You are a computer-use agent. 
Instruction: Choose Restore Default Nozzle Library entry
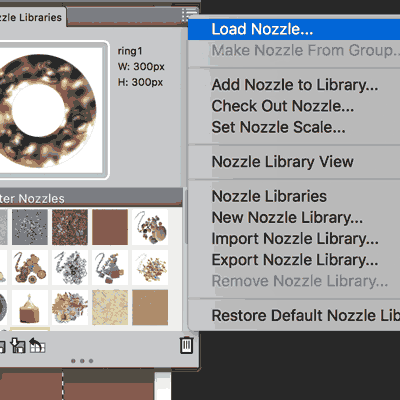click(294, 316)
